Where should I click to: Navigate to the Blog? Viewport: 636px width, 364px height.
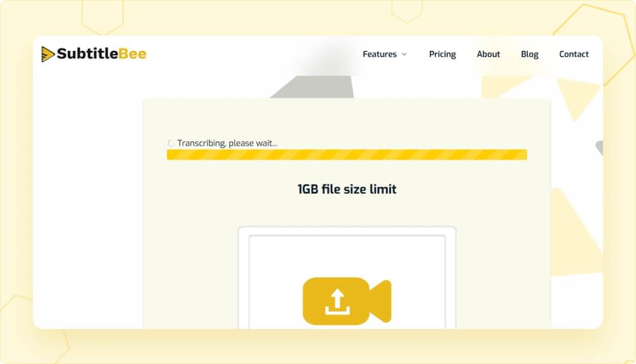[529, 54]
